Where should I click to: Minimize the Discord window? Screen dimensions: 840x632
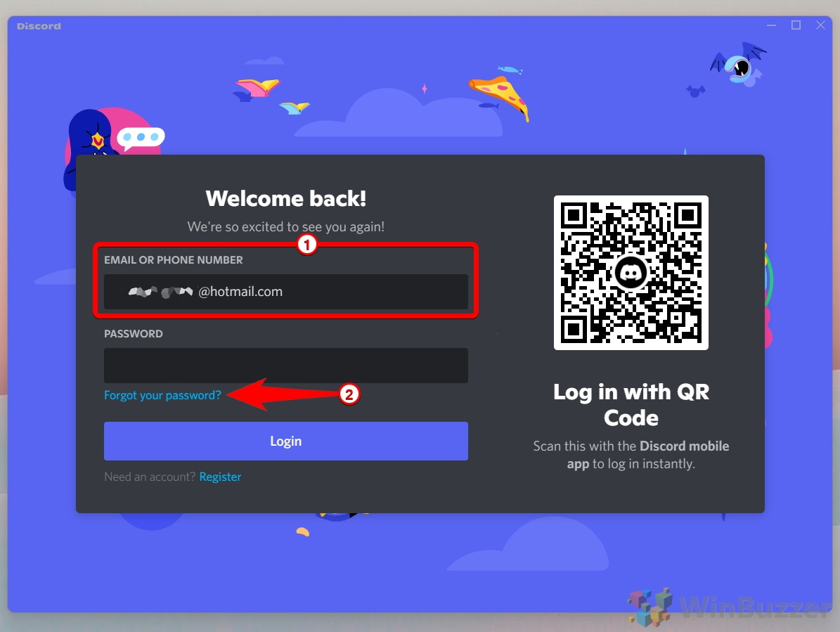(x=771, y=25)
